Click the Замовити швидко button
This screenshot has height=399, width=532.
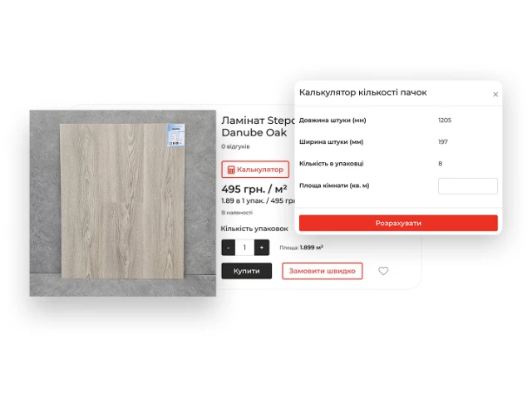tap(323, 271)
